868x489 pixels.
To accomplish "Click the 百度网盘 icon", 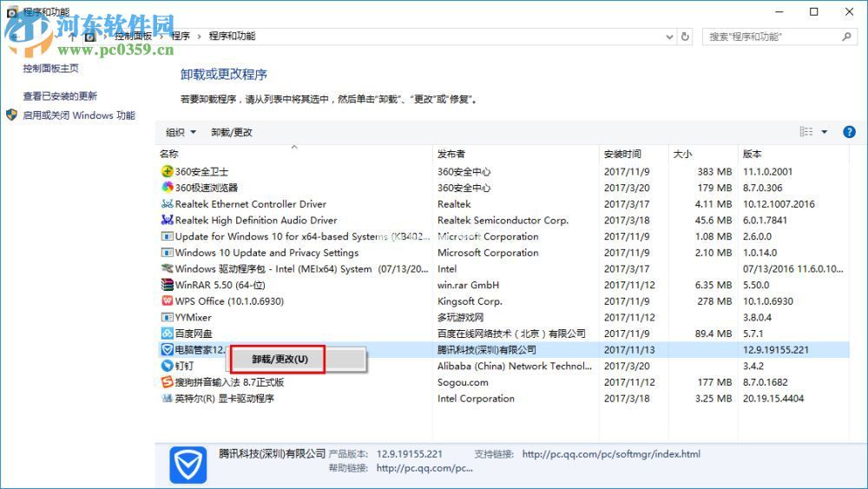I will tap(167, 334).
